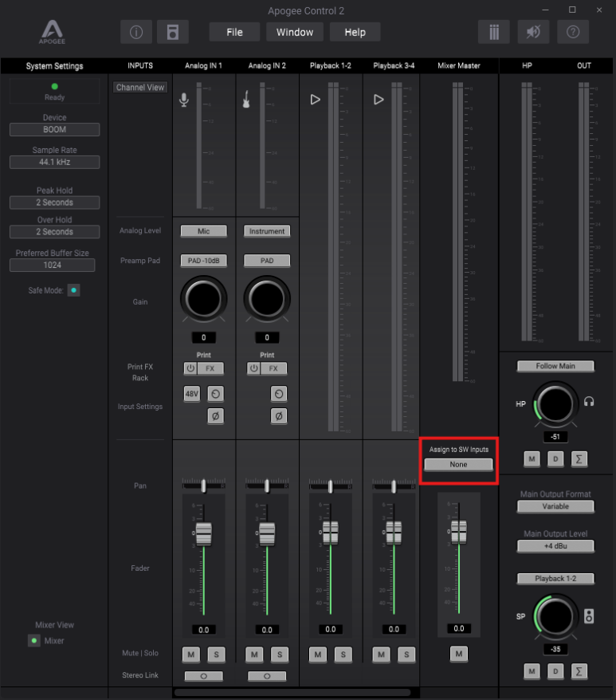Open the File menu
The width and height of the screenshot is (616, 700).
tap(234, 32)
